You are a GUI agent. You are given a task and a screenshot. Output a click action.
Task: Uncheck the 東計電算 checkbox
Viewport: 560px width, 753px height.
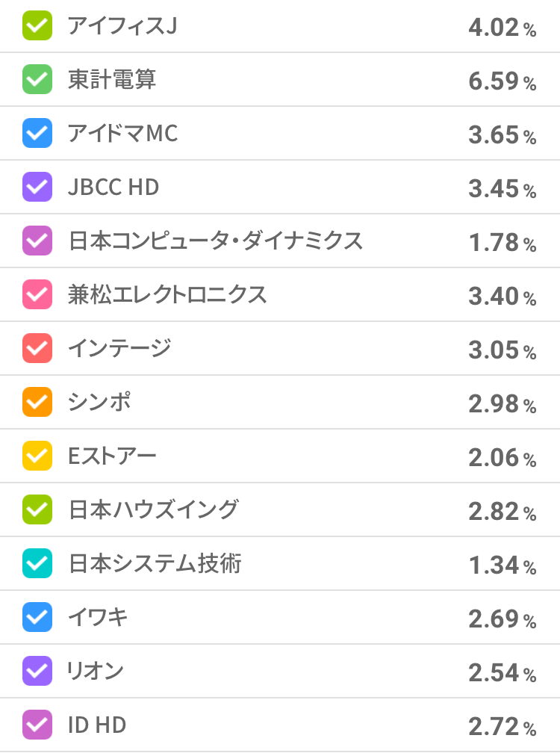(x=37, y=80)
